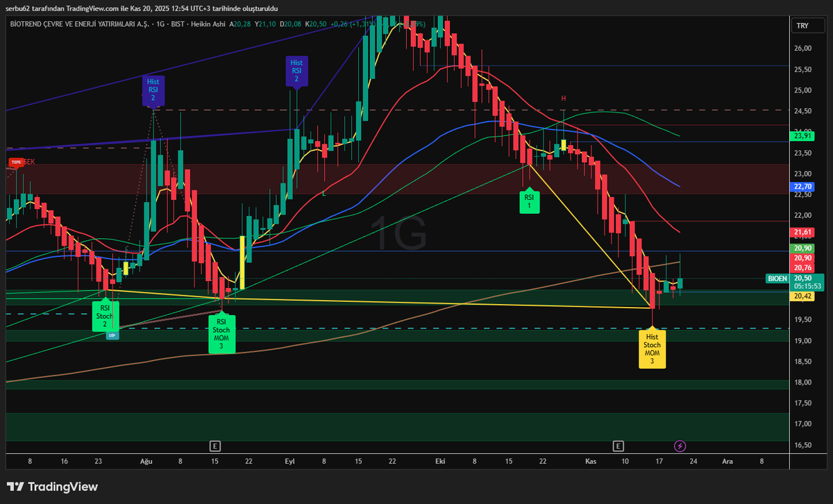The width and height of the screenshot is (833, 504).
Task: Click the 18,00 price scale value
Action: pos(803,383)
